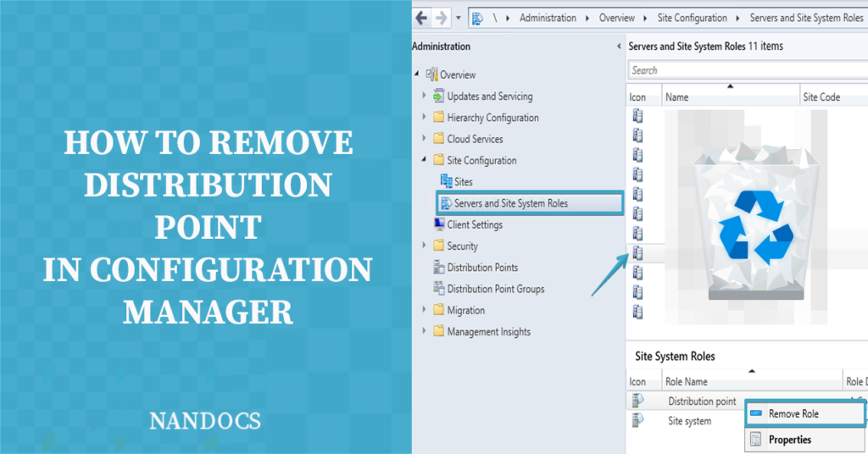Screen dimensions: 868x454
Task: Sort servers by the Site Code column
Action: coord(834,95)
